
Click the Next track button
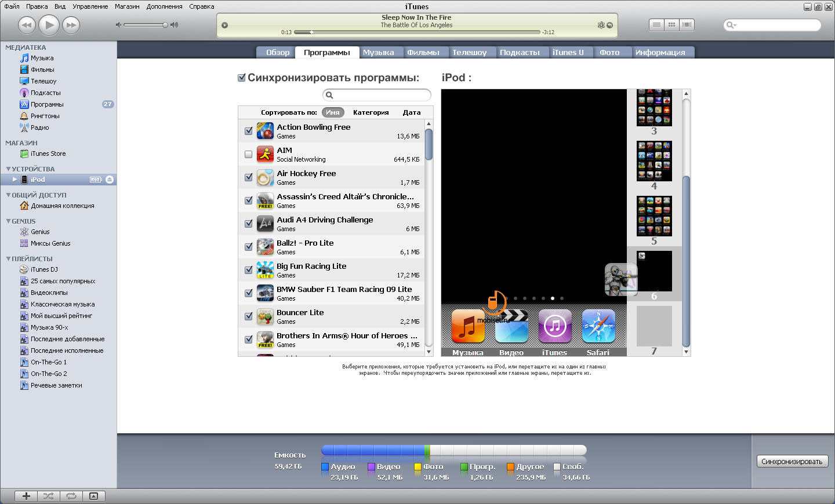click(x=71, y=25)
